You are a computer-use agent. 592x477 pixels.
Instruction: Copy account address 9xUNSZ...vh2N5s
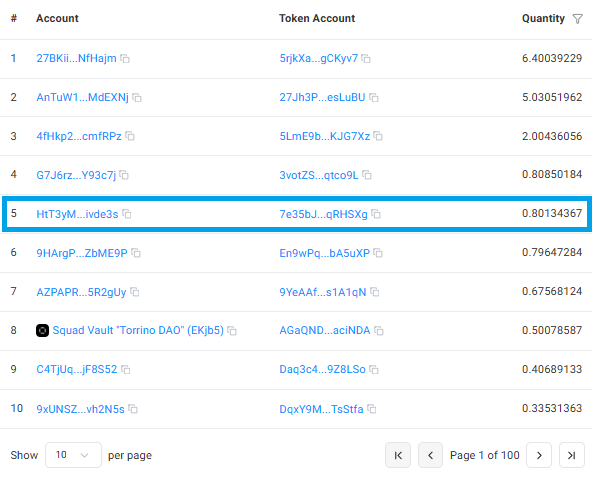click(x=133, y=409)
